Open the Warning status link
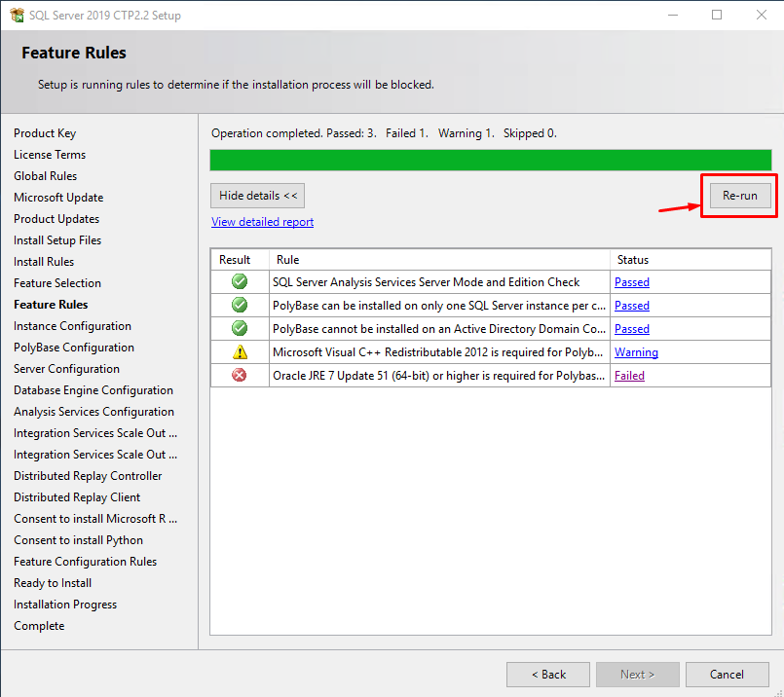The image size is (784, 697). click(x=636, y=352)
